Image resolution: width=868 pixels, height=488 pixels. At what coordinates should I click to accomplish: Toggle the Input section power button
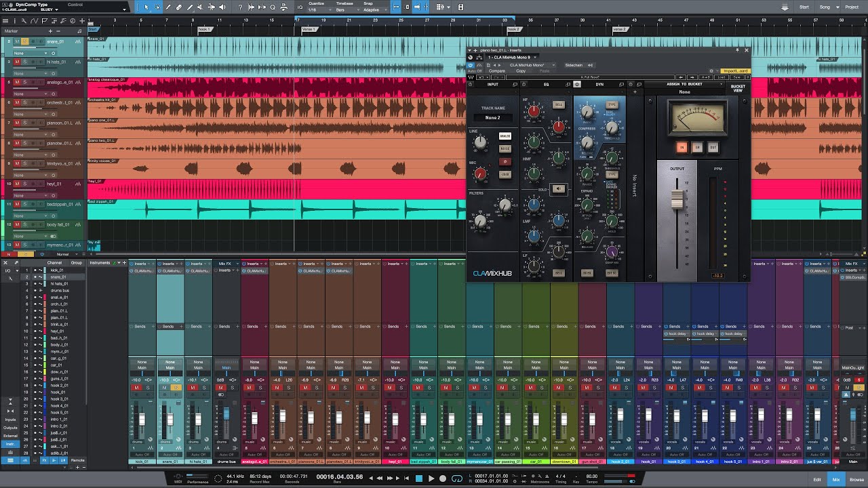click(471, 84)
